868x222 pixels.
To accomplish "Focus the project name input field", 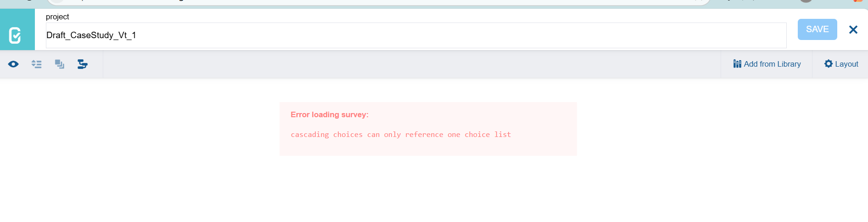I will pos(416,35).
